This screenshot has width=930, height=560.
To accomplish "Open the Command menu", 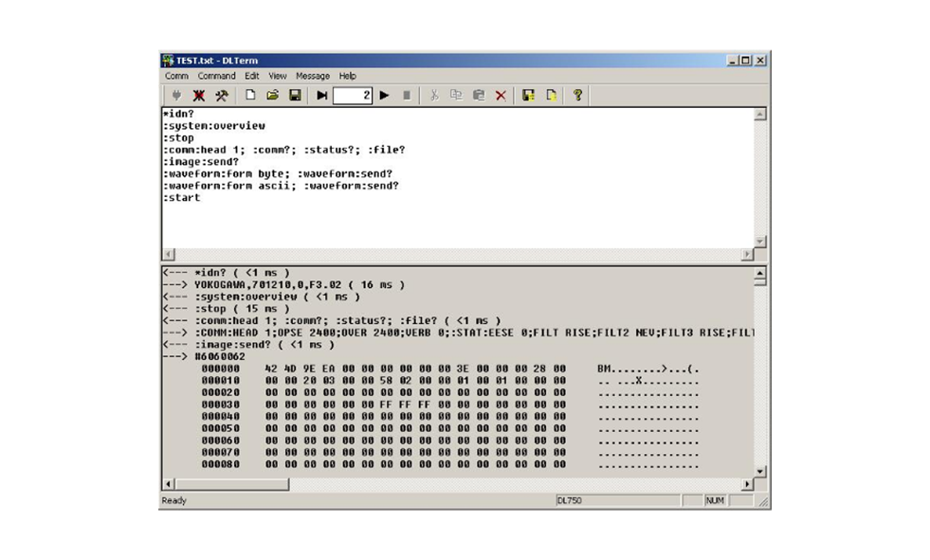I will (216, 76).
